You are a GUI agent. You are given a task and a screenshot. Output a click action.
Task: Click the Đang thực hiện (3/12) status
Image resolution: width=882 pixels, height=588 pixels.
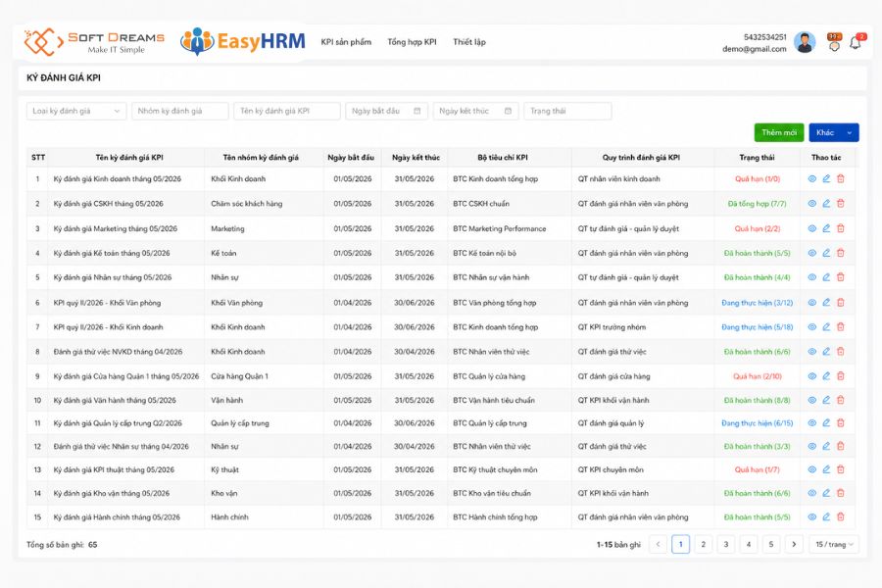pos(758,303)
